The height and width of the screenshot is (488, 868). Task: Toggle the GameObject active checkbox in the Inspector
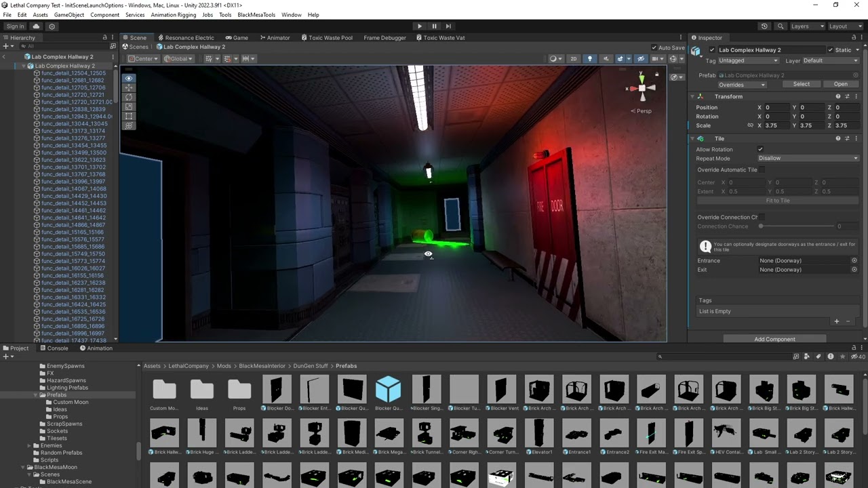pyautogui.click(x=712, y=50)
